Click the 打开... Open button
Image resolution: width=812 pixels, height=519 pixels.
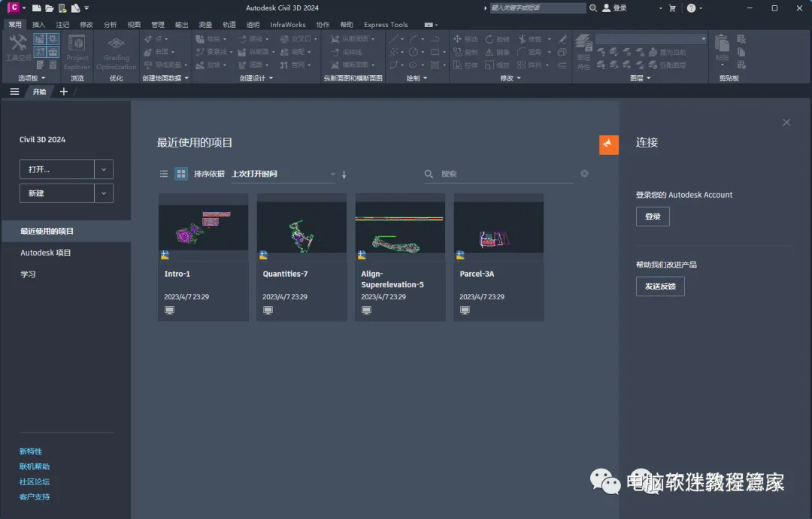point(57,169)
